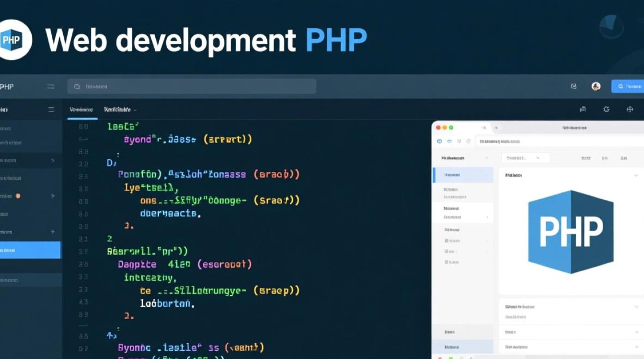Image resolution: width=644 pixels, height=359 pixels.
Task: Click the large PHP cube logo in the preview
Action: (571, 232)
